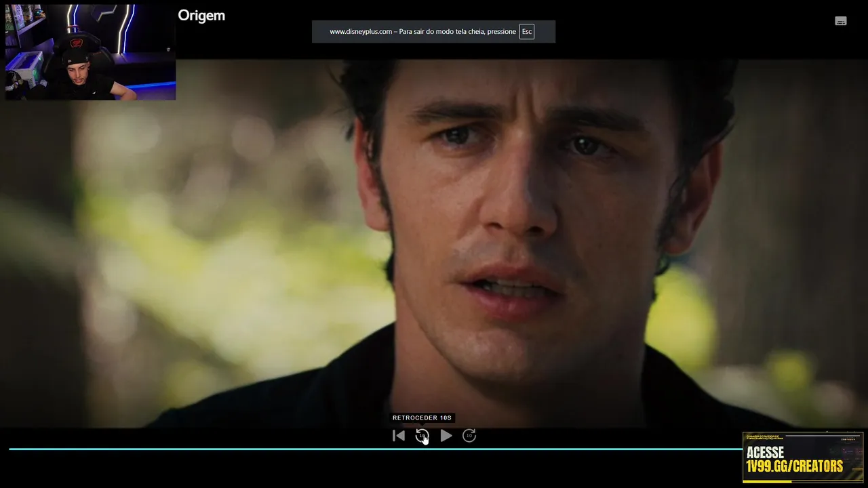The width and height of the screenshot is (868, 488).
Task: Open the 1V99.GG/CREATORS banner
Action: (x=803, y=457)
